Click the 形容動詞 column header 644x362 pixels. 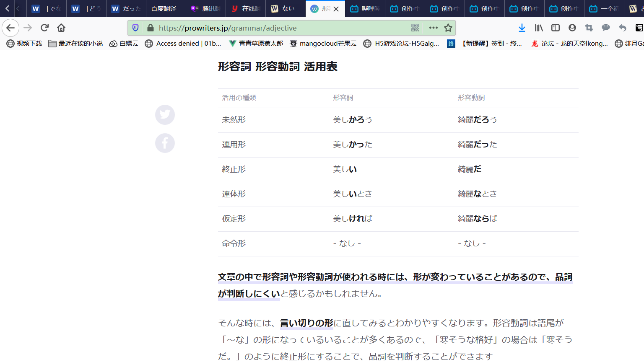[x=471, y=98]
